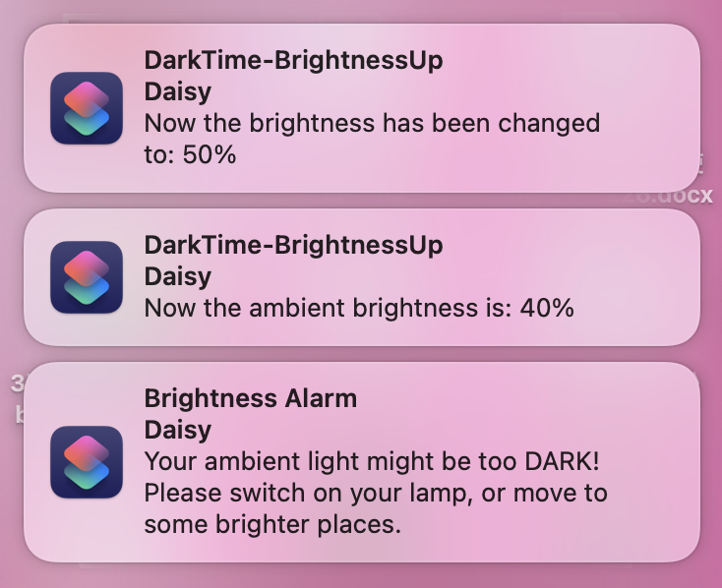Click the 'Now the brightness has been changed' message
722x588 pixels.
pyautogui.click(x=372, y=124)
